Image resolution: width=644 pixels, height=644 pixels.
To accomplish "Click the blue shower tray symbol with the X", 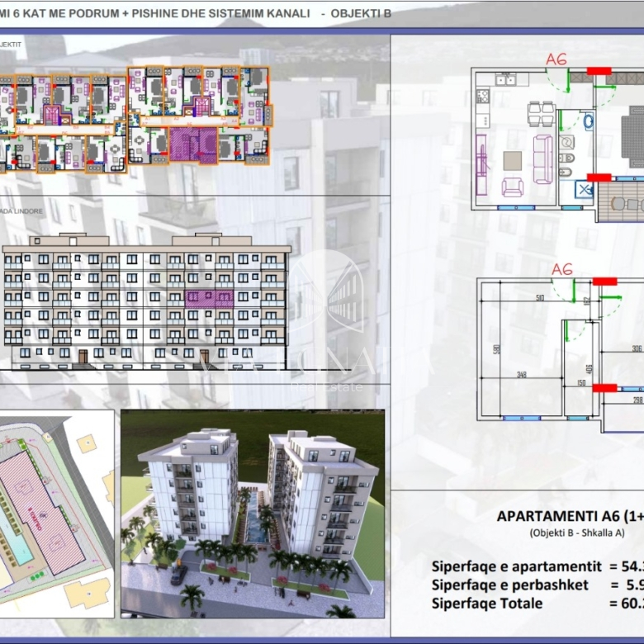I will tap(584, 190).
